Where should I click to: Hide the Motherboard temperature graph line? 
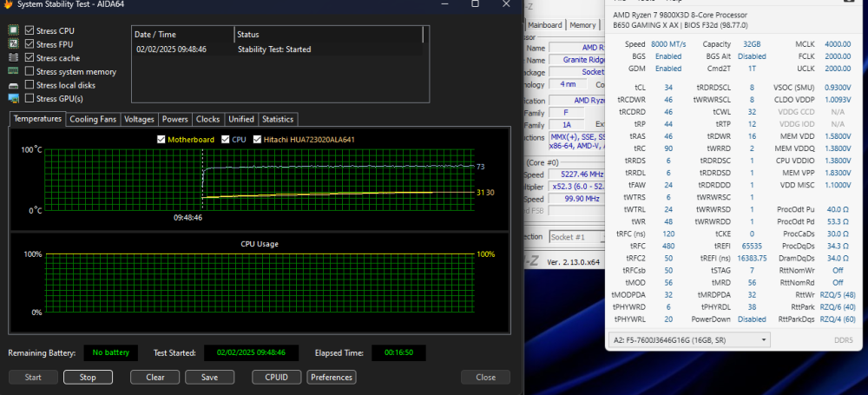click(161, 140)
